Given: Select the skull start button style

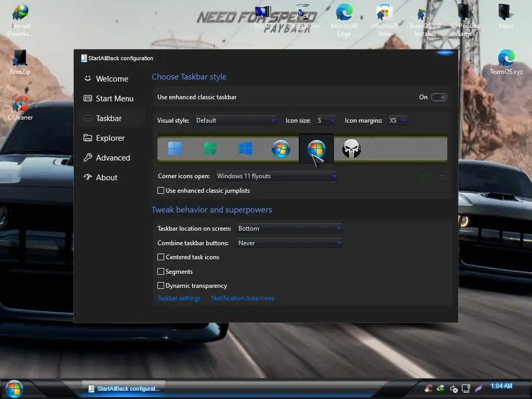Looking at the screenshot, I should click(352, 149).
